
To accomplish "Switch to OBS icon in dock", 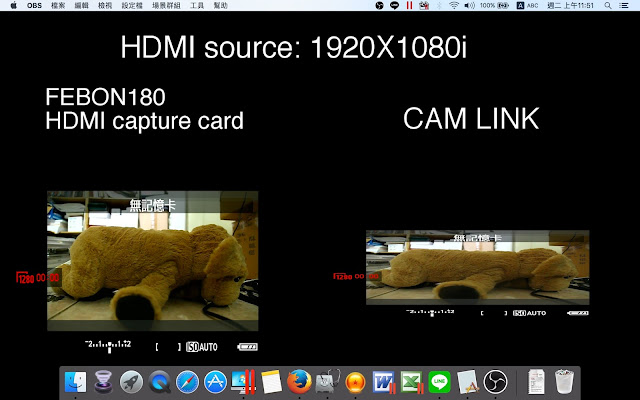I will (x=495, y=382).
